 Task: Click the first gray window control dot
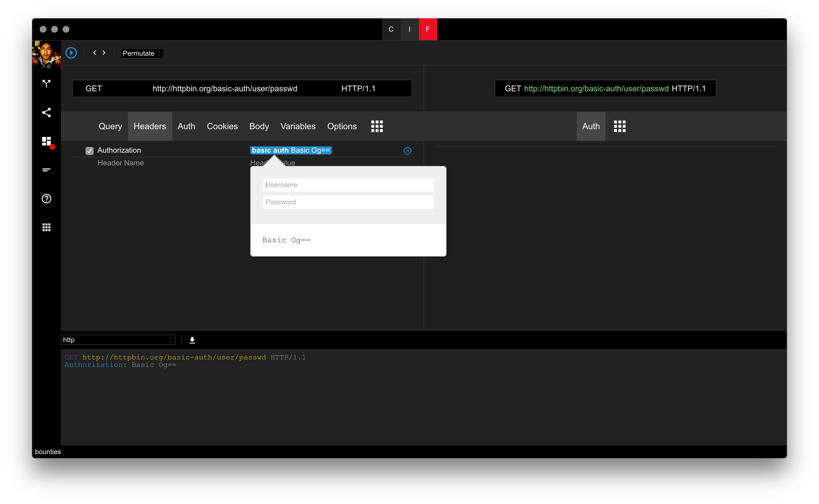coord(43,29)
